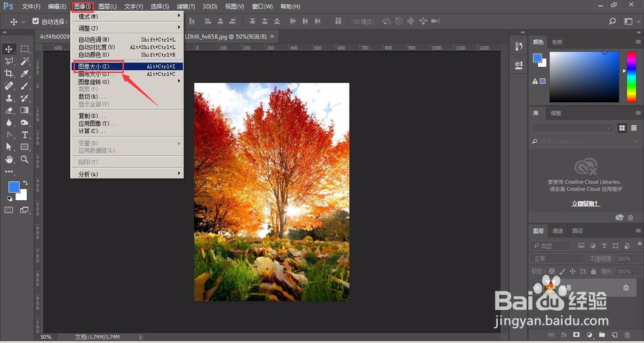Switch to the 通道 tab
The width and height of the screenshot is (644, 343).
(x=557, y=231)
